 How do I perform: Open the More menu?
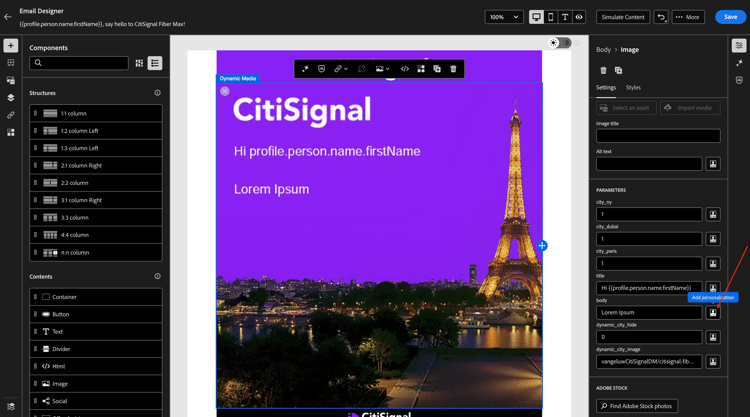pyautogui.click(x=688, y=17)
